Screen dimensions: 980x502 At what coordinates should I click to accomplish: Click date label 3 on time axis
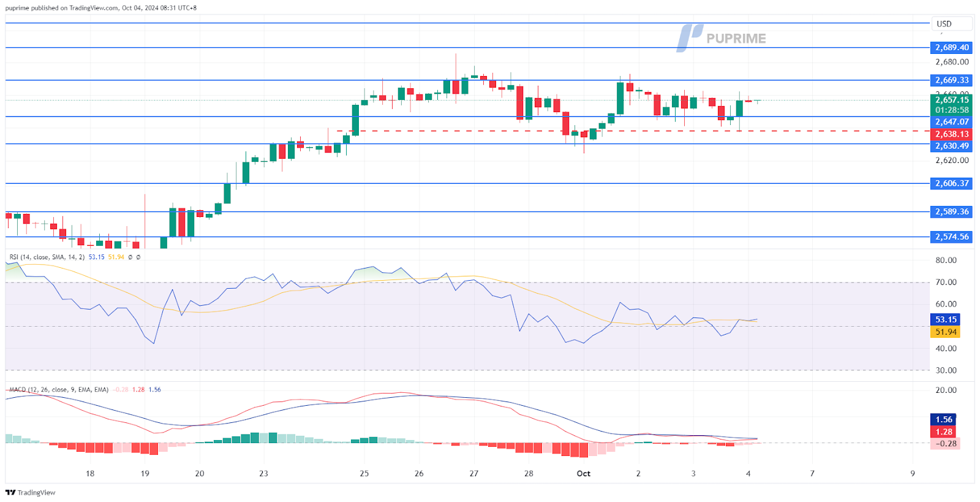tap(693, 474)
